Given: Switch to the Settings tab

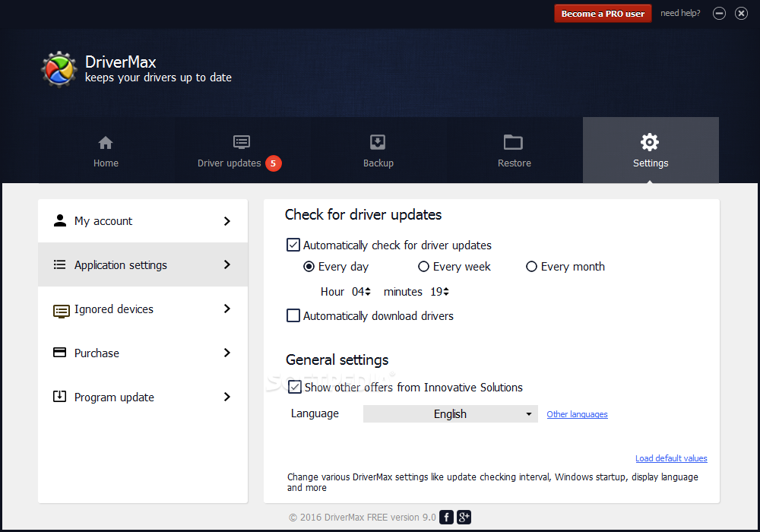Looking at the screenshot, I should [651, 150].
